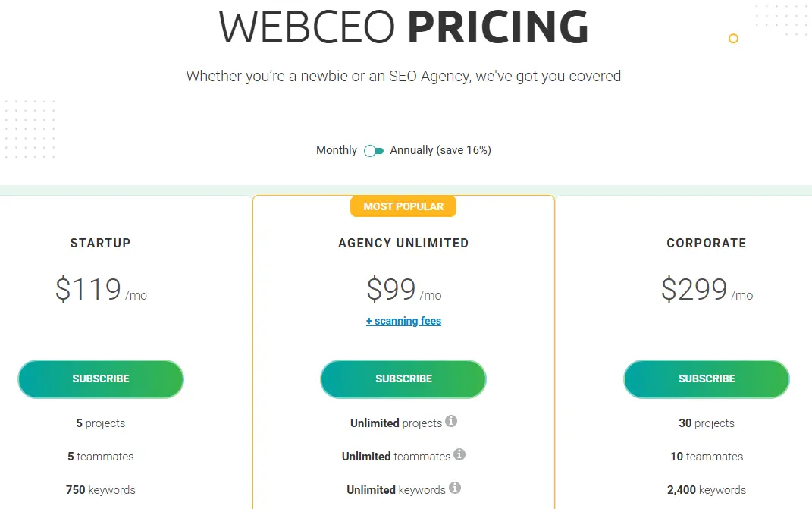Click the newbie or SEO Agency subtitle
This screenshot has width=812, height=509.
coord(403,76)
